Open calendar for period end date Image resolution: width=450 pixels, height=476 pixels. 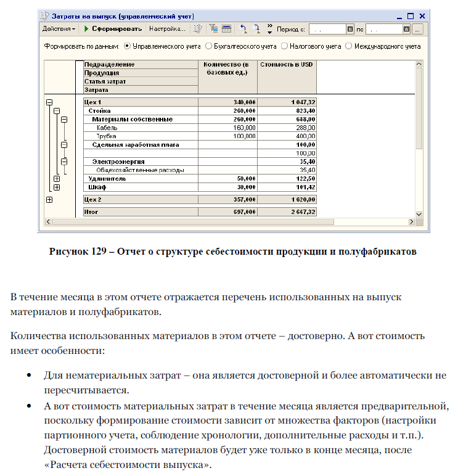(407, 29)
